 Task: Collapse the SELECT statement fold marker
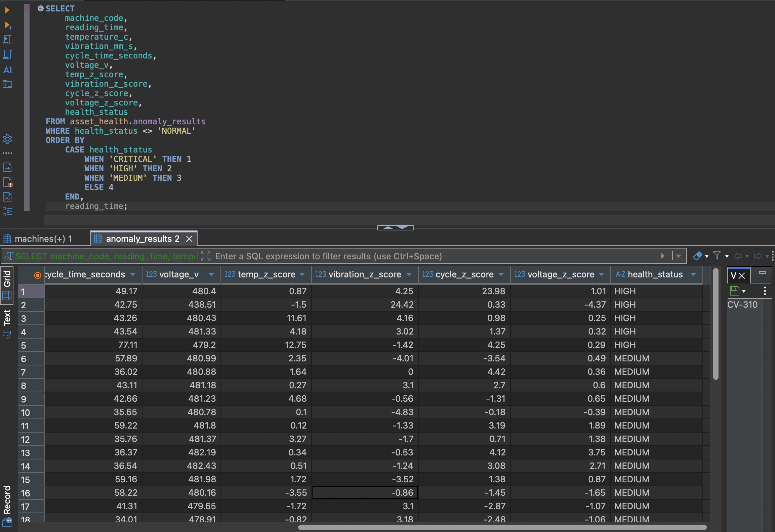[40, 8]
